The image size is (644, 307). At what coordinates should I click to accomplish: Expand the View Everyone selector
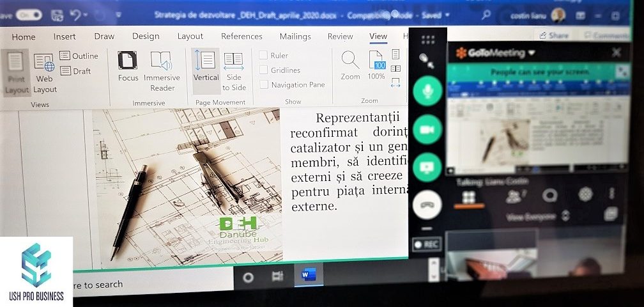(566, 216)
